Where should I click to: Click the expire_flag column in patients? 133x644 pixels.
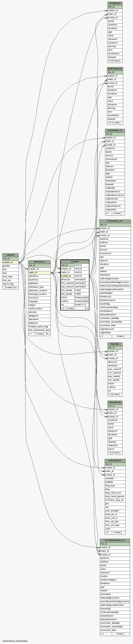tap(10, 284)
